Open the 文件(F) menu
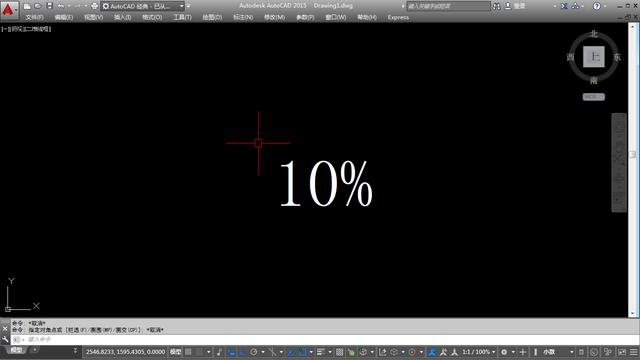The image size is (640, 360). pos(34,18)
